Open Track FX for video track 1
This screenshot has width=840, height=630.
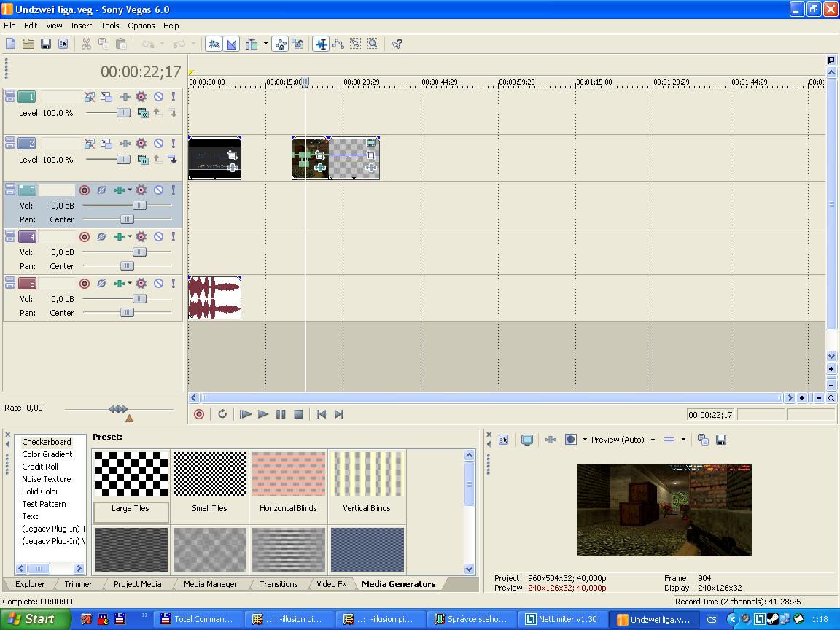[125, 97]
